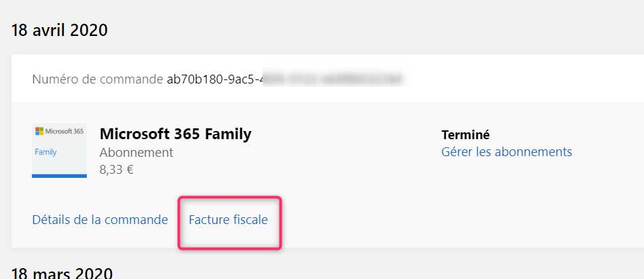Viewport: 644px width, 279px height.
Task: Click the 18 avril 2020 date heading
Action: point(60,30)
